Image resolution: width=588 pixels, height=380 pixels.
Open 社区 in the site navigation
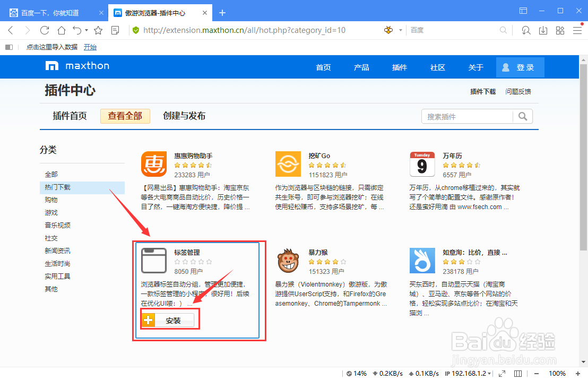point(438,67)
